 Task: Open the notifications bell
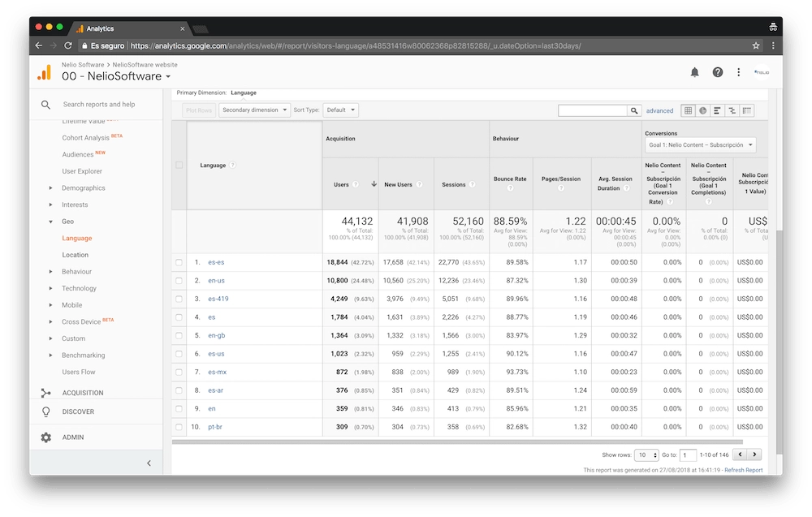pyautogui.click(x=694, y=72)
